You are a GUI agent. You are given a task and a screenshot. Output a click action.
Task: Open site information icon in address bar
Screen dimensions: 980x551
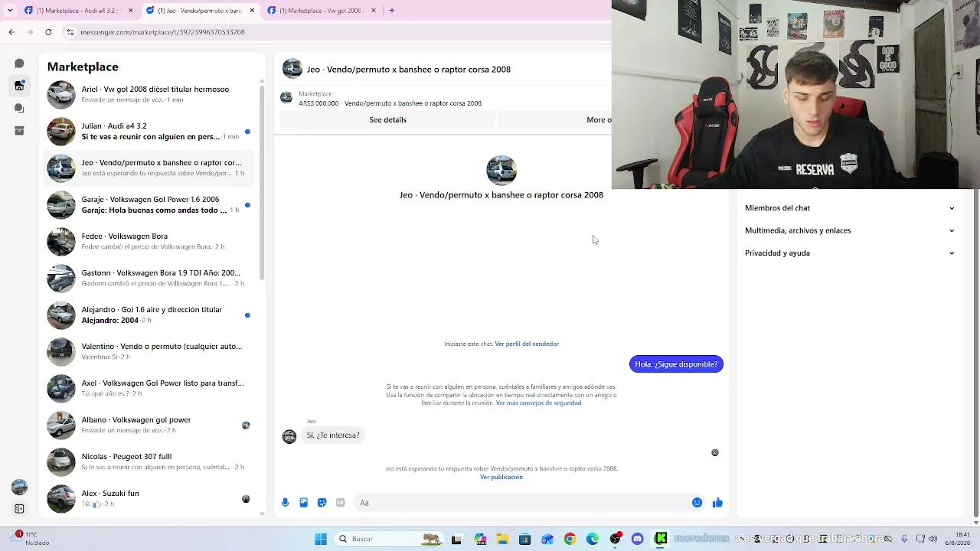pyautogui.click(x=70, y=32)
